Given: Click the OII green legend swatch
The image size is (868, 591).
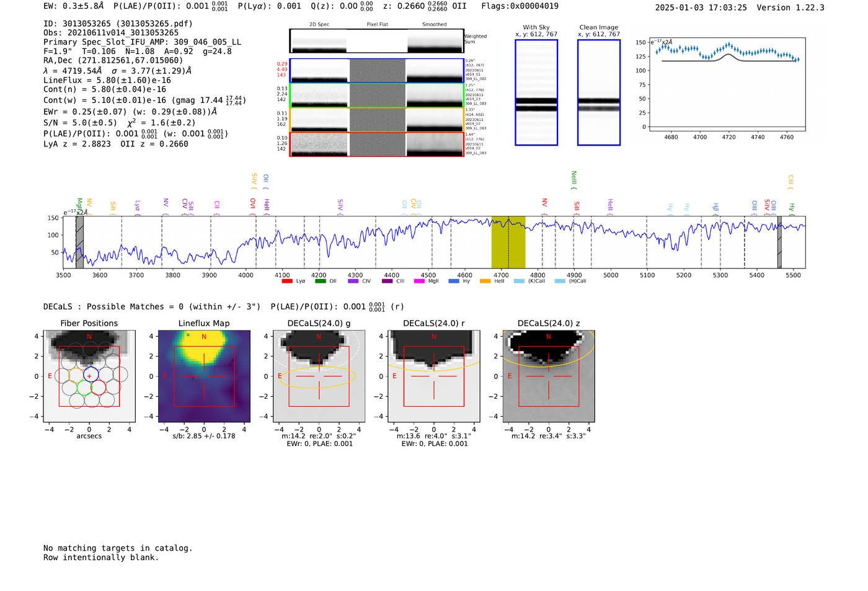Looking at the screenshot, I should pos(320,281).
